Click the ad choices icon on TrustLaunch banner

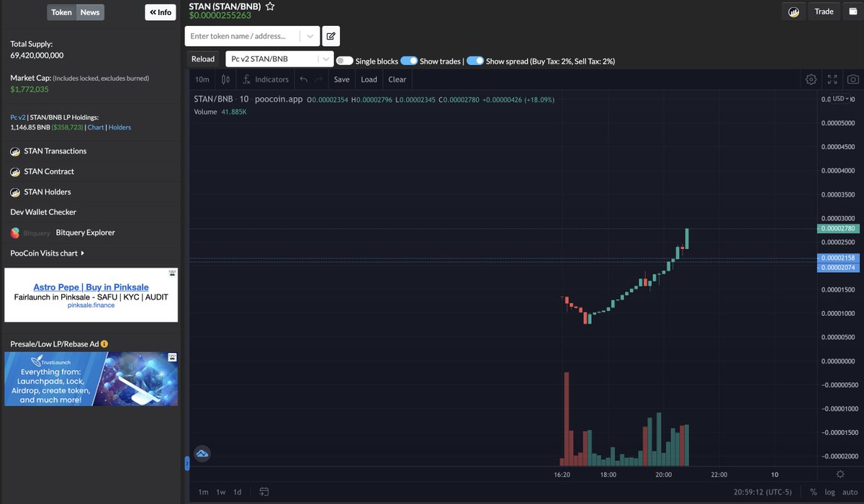tap(173, 356)
